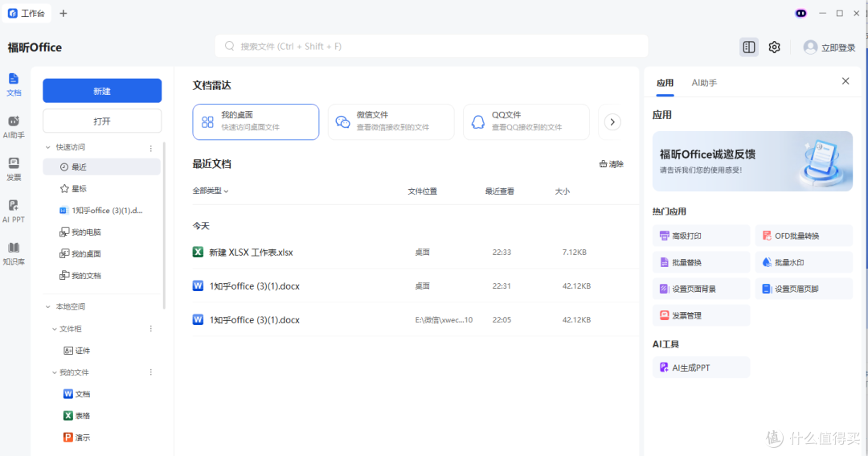Open 高级打印 app
Viewport: 868px width, 456px height.
[701, 236]
